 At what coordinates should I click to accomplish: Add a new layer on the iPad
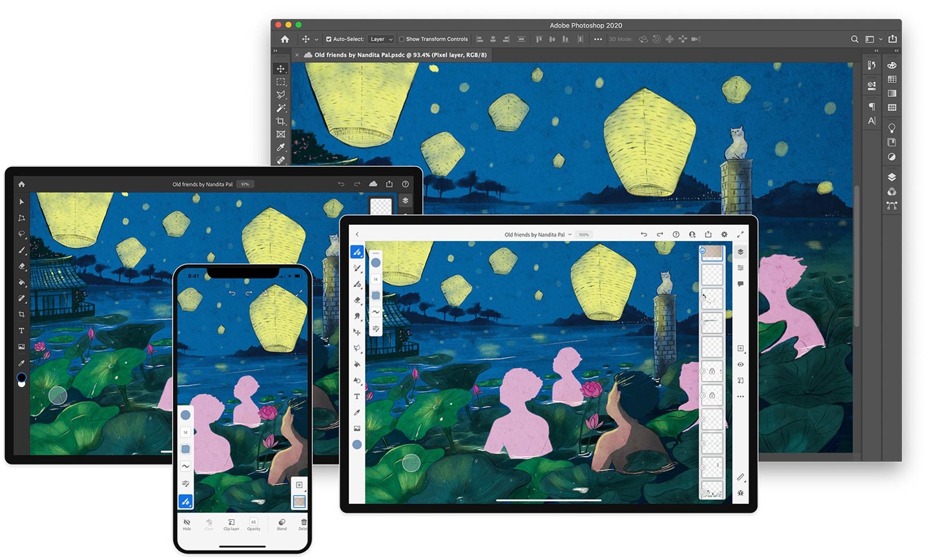point(741,347)
